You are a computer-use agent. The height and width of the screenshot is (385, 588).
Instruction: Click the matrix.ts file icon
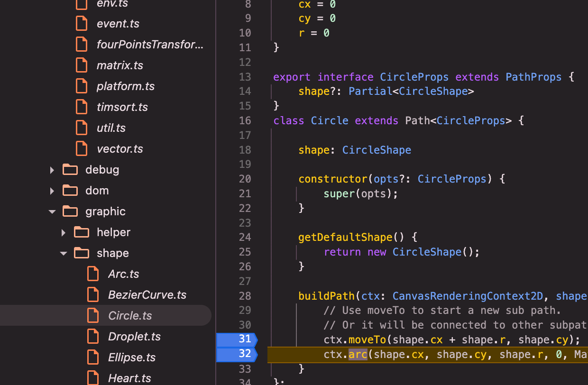[x=82, y=65]
